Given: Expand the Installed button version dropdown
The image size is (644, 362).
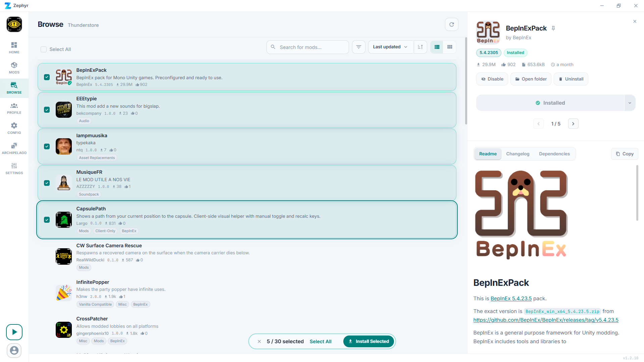Looking at the screenshot, I should pyautogui.click(x=630, y=103).
